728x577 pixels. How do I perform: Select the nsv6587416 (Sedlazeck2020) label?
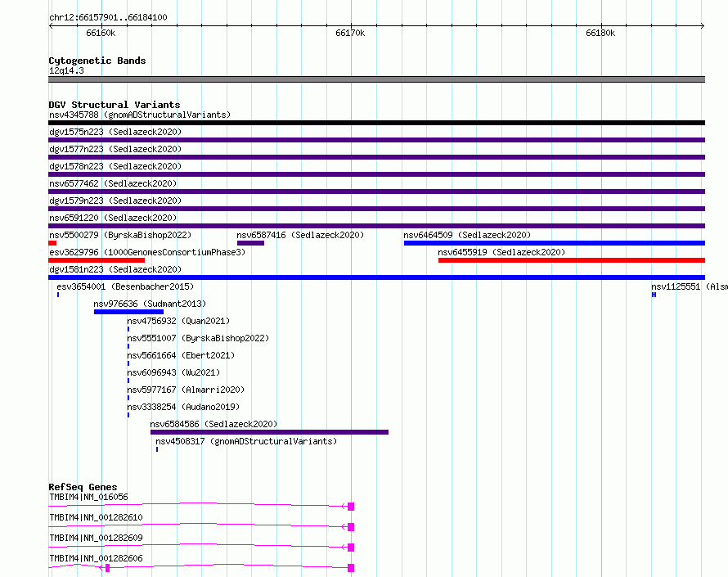click(x=300, y=235)
